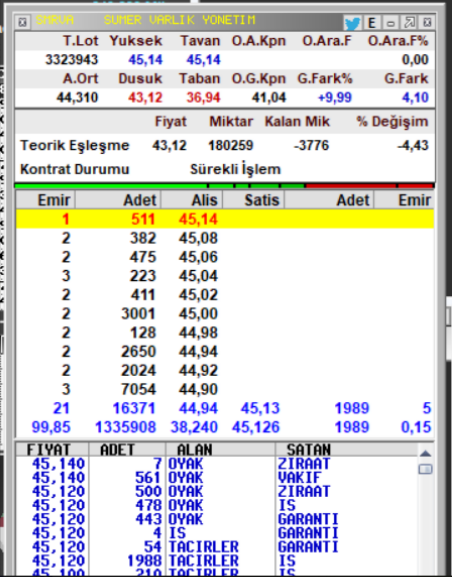Image resolution: width=452 pixels, height=577 pixels.
Task: Click small box icon below scroll-up arrow
Action: 425,469
